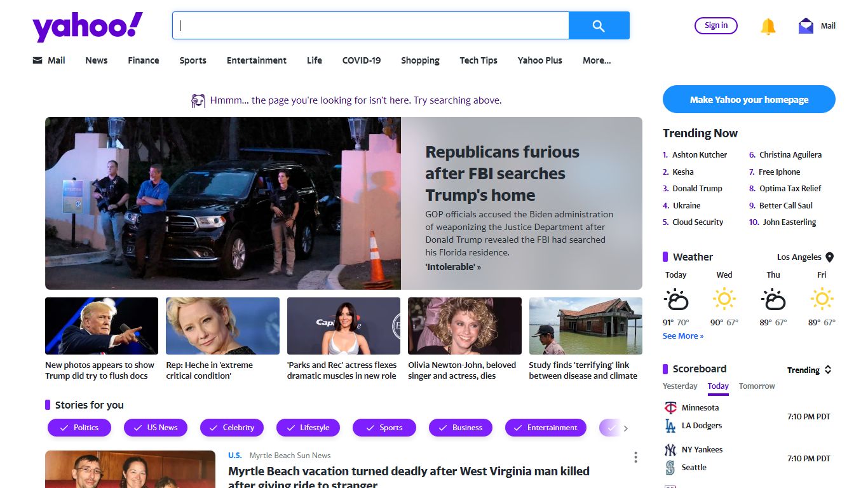Open the Heche critical condition story thumbnail
Image resolution: width=868 pixels, height=488 pixels.
pyautogui.click(x=222, y=326)
